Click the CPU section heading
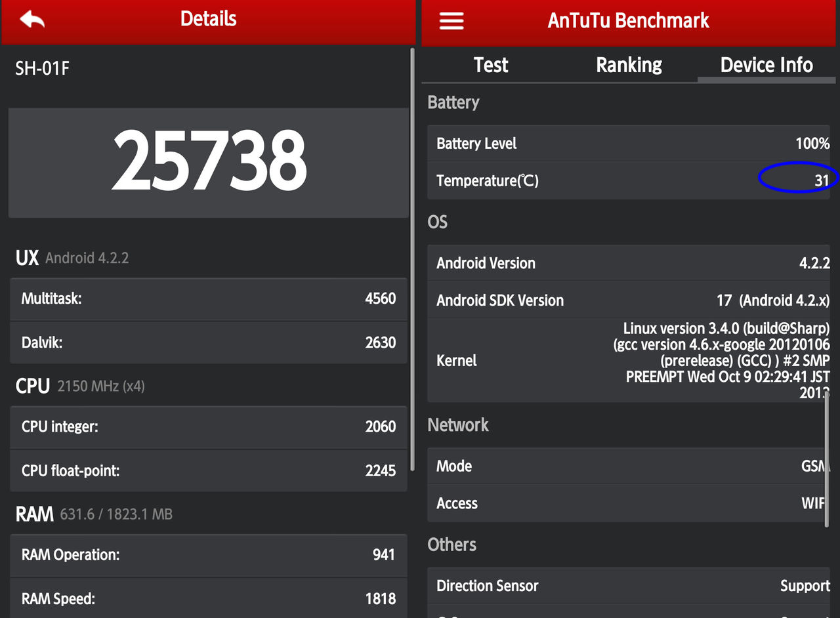The width and height of the screenshot is (840, 618). (33, 386)
